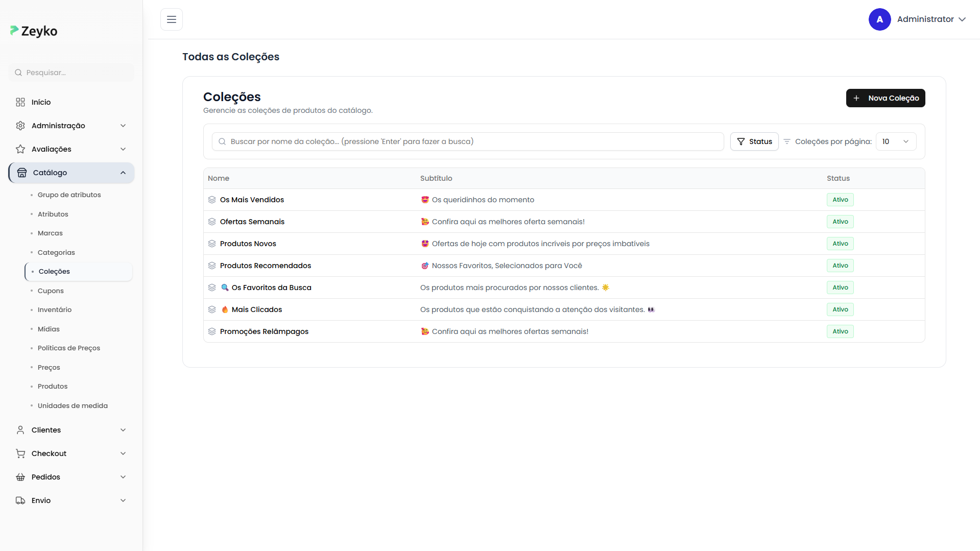This screenshot has height=551, width=980.
Task: Click the Administrator avatar circle
Action: (879, 19)
